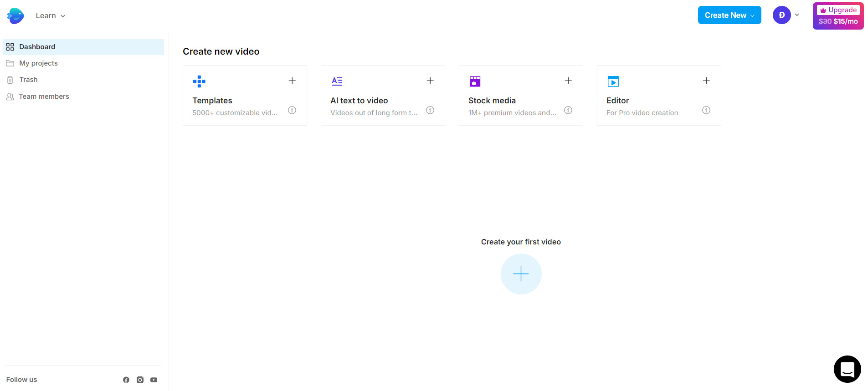Image resolution: width=868 pixels, height=391 pixels.
Task: Click the plus on Editor card
Action: 706,81
